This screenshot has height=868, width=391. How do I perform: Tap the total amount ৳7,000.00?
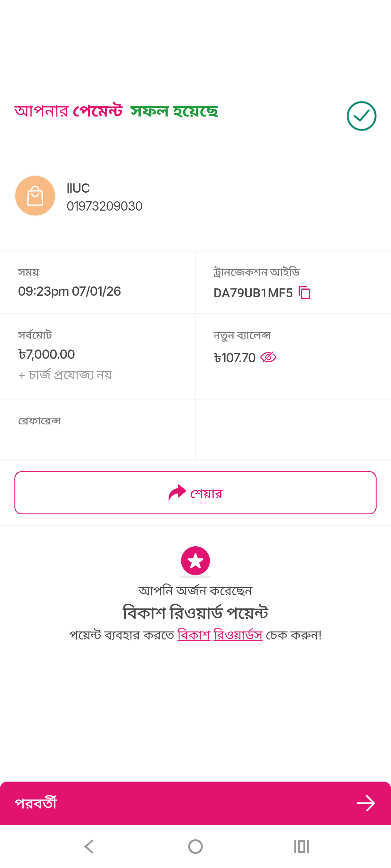[46, 355]
